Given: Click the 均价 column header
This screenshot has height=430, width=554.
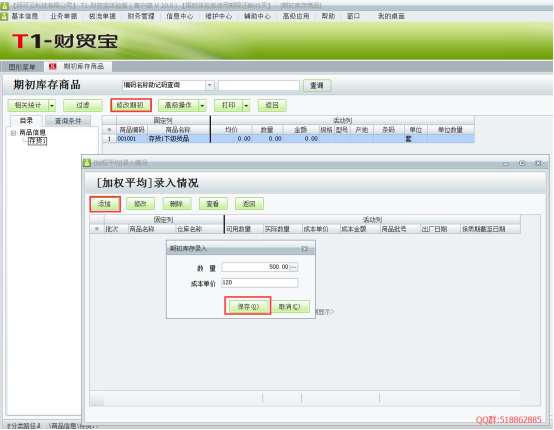Looking at the screenshot, I should pos(231,130).
